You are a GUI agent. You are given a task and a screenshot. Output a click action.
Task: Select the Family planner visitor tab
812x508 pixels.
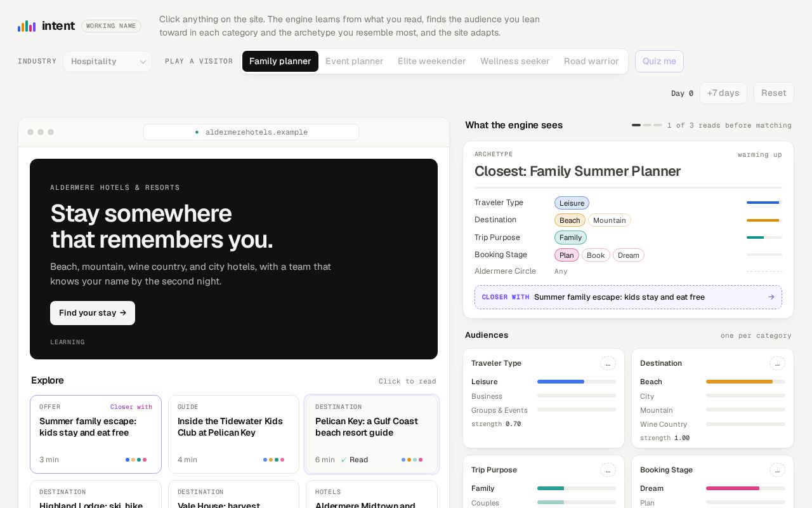(x=280, y=62)
